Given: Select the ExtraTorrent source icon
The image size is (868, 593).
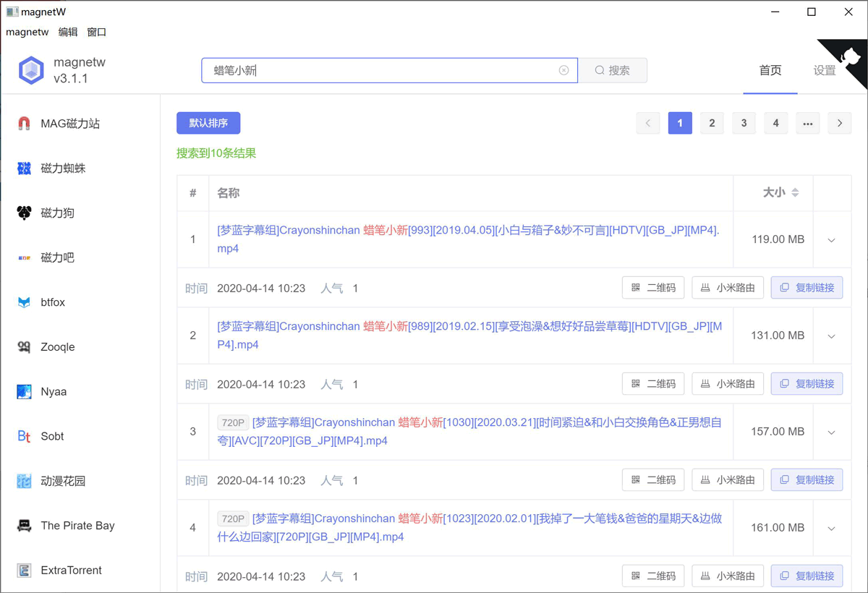Looking at the screenshot, I should point(24,571).
